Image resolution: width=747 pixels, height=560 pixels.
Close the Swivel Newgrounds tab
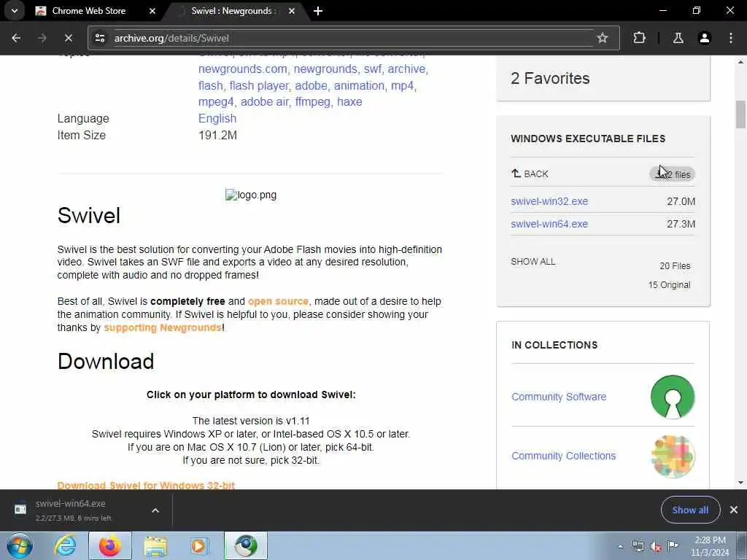point(292,10)
